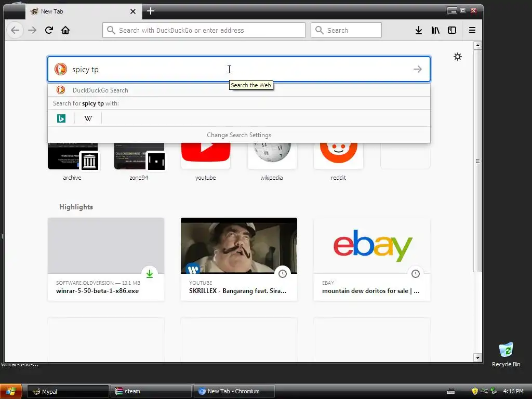Screen dimensions: 532x399
Task: Click the DuckDuckGo logo in the search box
Action: coord(61,69)
